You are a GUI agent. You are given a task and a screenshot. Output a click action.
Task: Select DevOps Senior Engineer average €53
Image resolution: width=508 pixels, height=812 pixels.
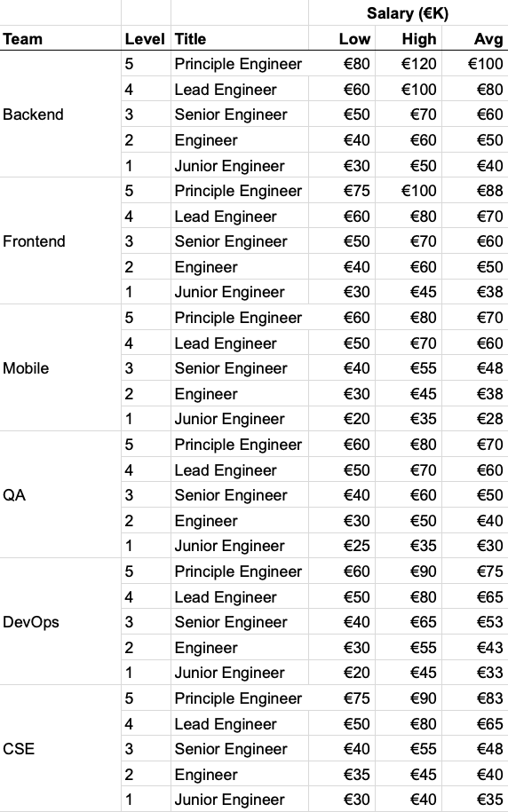tap(475, 622)
